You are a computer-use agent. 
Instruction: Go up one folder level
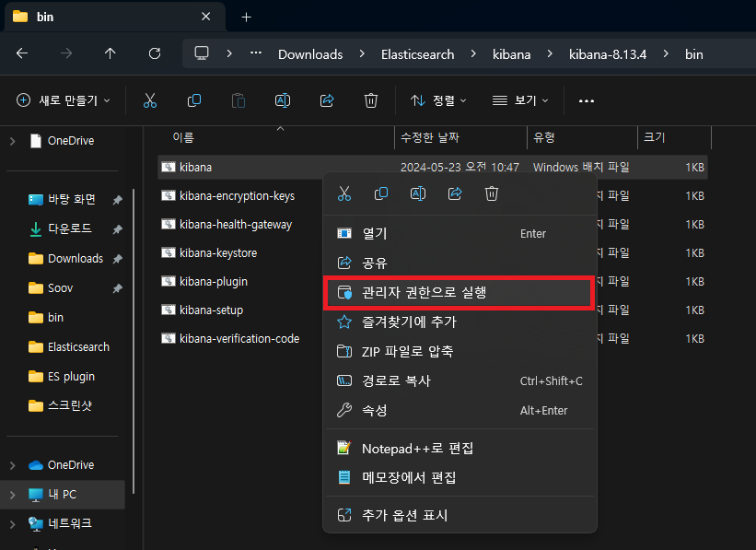[110, 53]
